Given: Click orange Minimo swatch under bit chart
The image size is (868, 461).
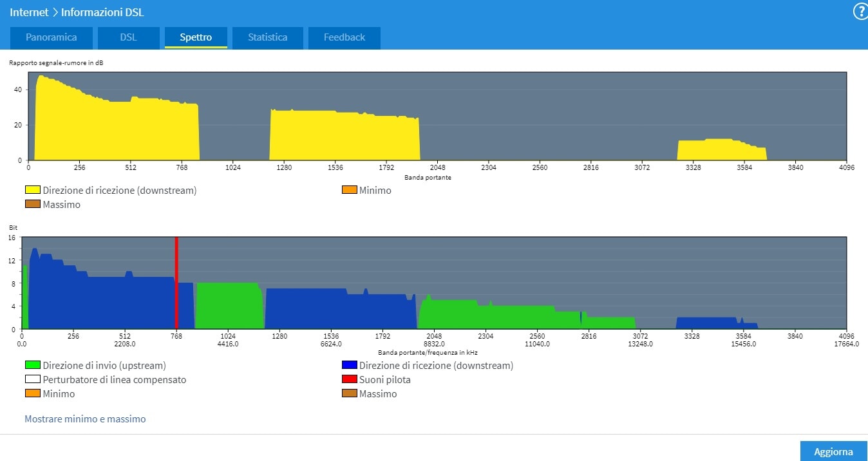Looking at the screenshot, I should (x=32, y=394).
